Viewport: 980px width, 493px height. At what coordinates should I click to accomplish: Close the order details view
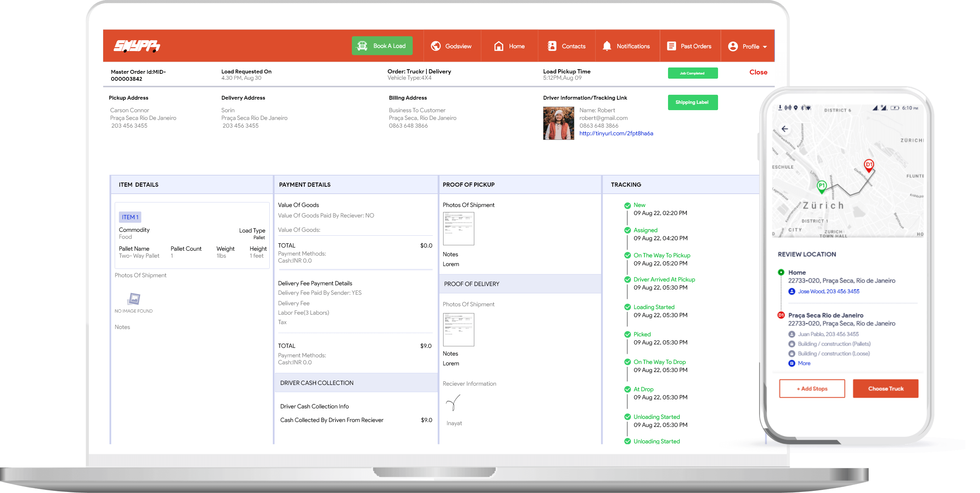pos(758,72)
